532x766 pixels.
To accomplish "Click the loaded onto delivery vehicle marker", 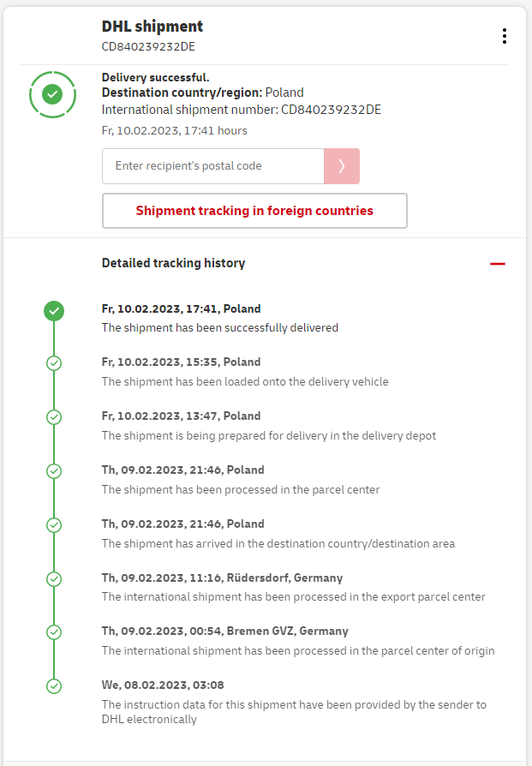I will pyautogui.click(x=54, y=363).
